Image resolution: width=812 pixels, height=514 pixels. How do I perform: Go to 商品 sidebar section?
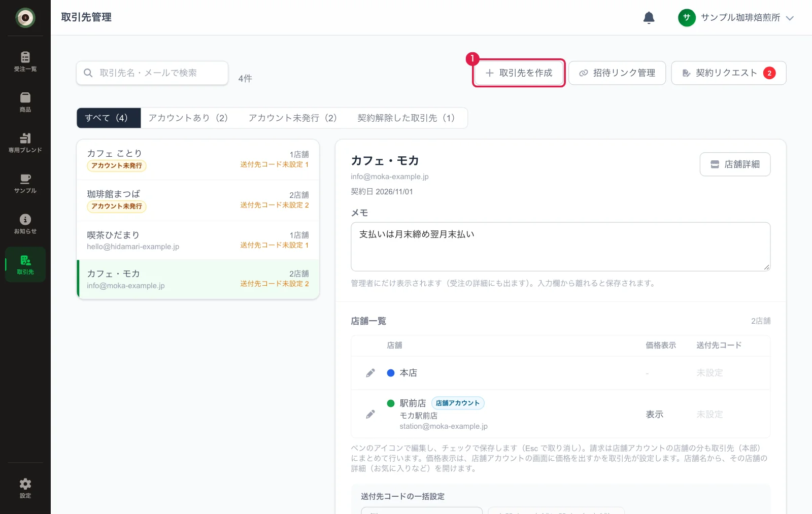coord(25,102)
